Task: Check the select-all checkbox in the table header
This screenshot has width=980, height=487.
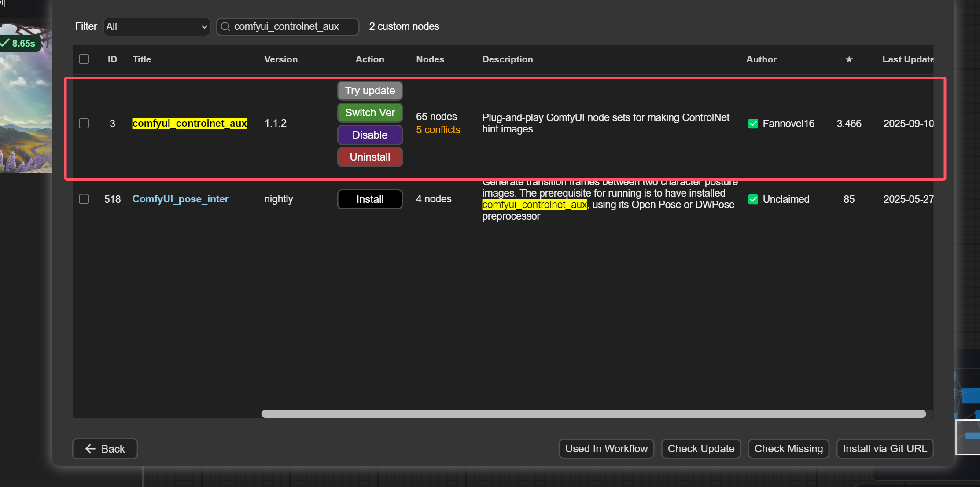Action: pyautogui.click(x=84, y=59)
